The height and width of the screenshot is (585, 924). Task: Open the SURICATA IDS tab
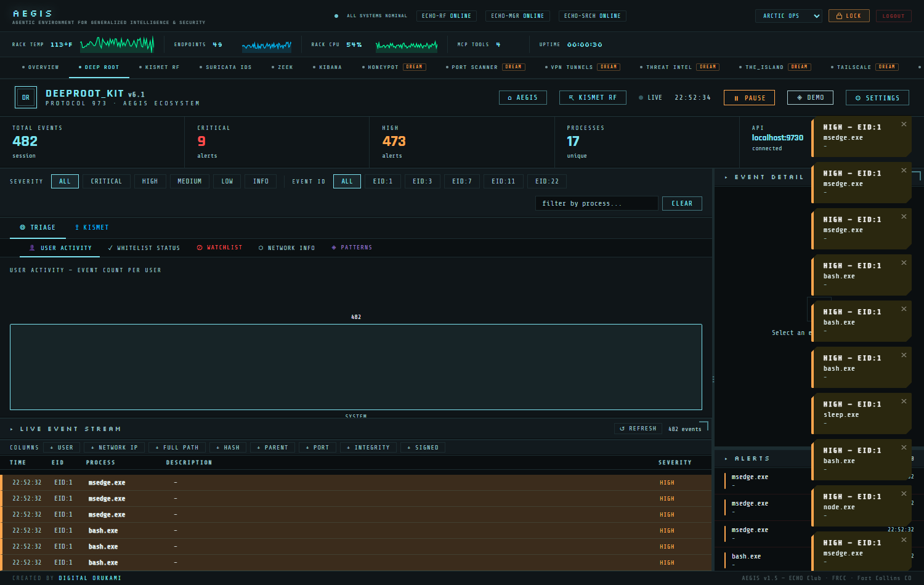pos(225,67)
